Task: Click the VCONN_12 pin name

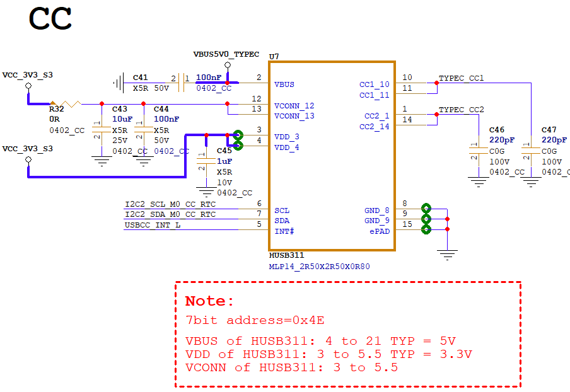Action: (294, 106)
